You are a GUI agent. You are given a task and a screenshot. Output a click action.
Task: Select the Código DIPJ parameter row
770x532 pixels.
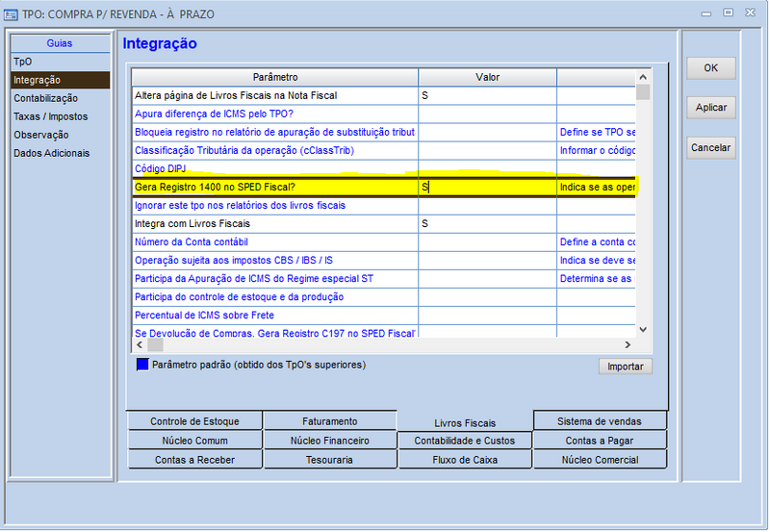click(274, 168)
